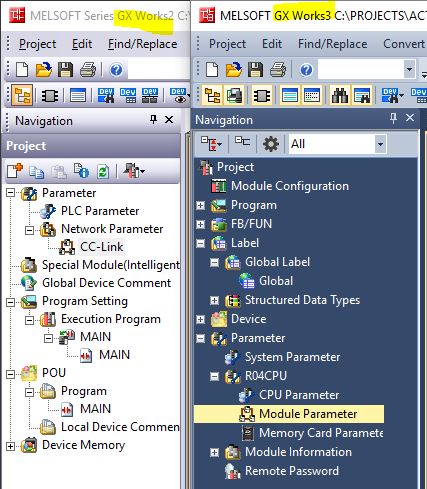This screenshot has width=427, height=489.
Task: Select Module Configuration in GX Works3
Action: pyautogui.click(x=290, y=186)
